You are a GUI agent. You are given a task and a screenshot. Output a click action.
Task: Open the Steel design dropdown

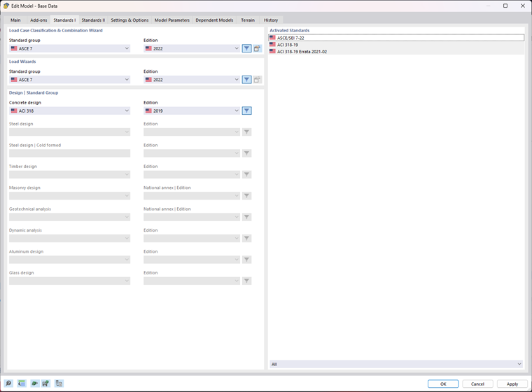[x=69, y=132]
